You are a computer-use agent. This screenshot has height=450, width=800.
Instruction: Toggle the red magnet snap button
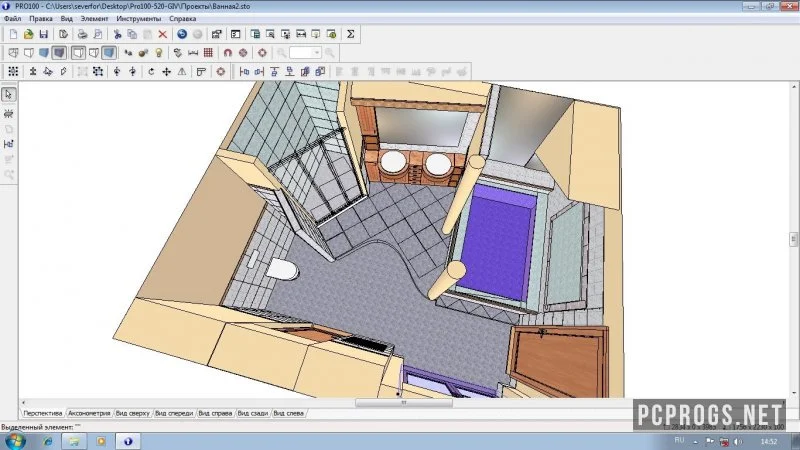(228, 53)
